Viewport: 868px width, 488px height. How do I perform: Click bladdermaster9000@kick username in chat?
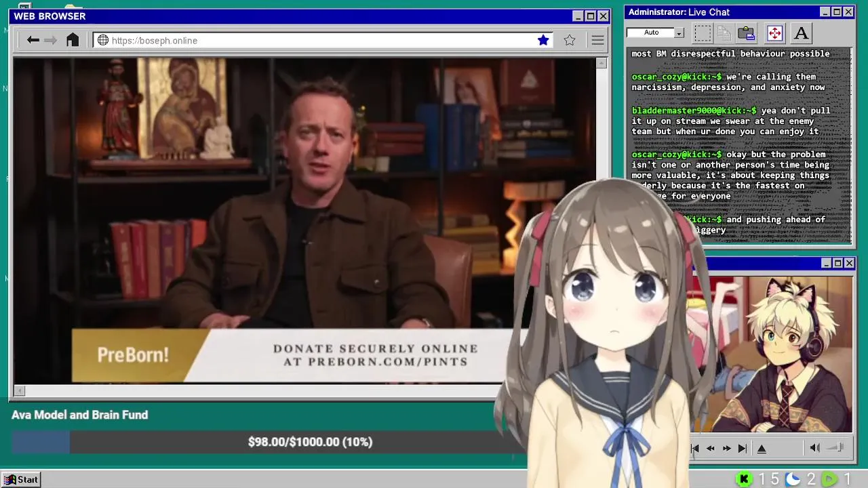coord(694,110)
